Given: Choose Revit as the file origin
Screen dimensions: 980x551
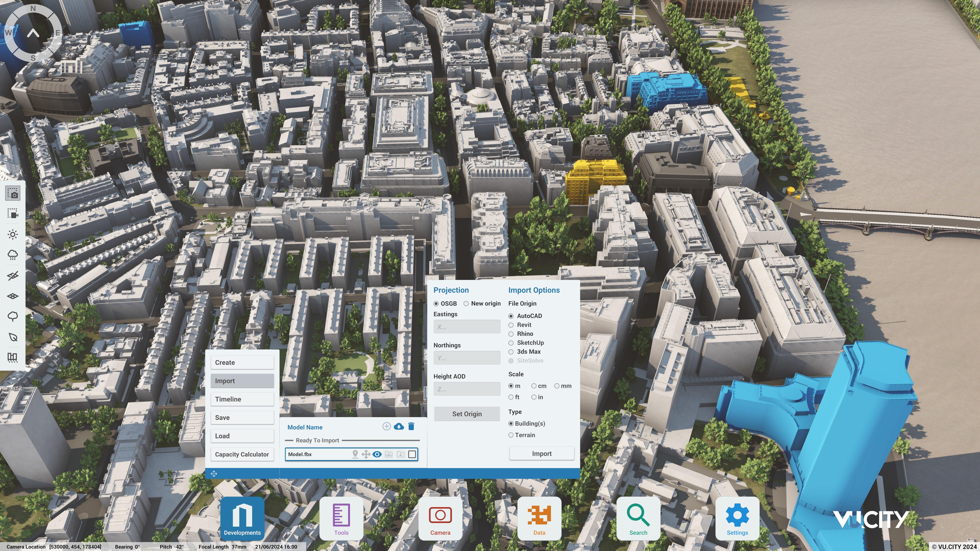Looking at the screenshot, I should (x=511, y=325).
